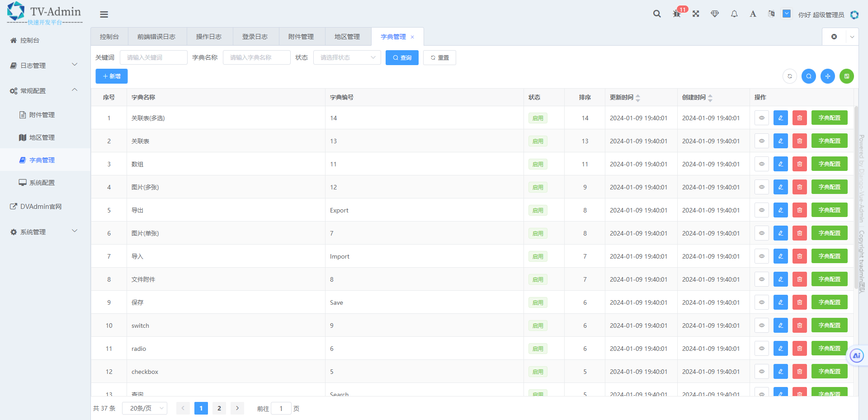
Task: Open the top bar search icon
Action: pos(657,14)
